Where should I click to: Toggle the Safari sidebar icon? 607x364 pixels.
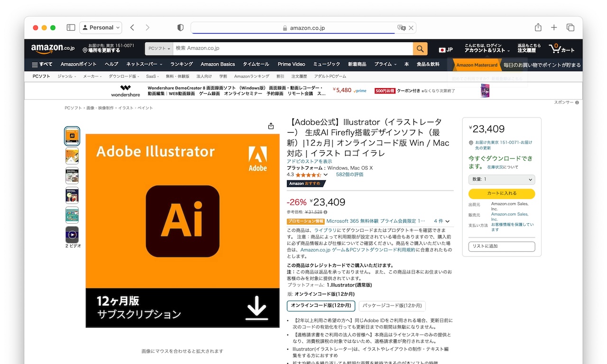(x=71, y=27)
